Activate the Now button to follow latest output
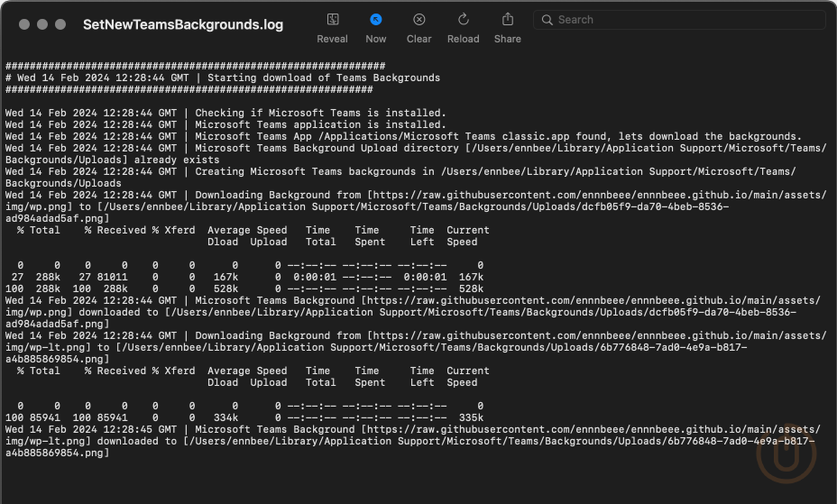The image size is (837, 504). click(376, 20)
